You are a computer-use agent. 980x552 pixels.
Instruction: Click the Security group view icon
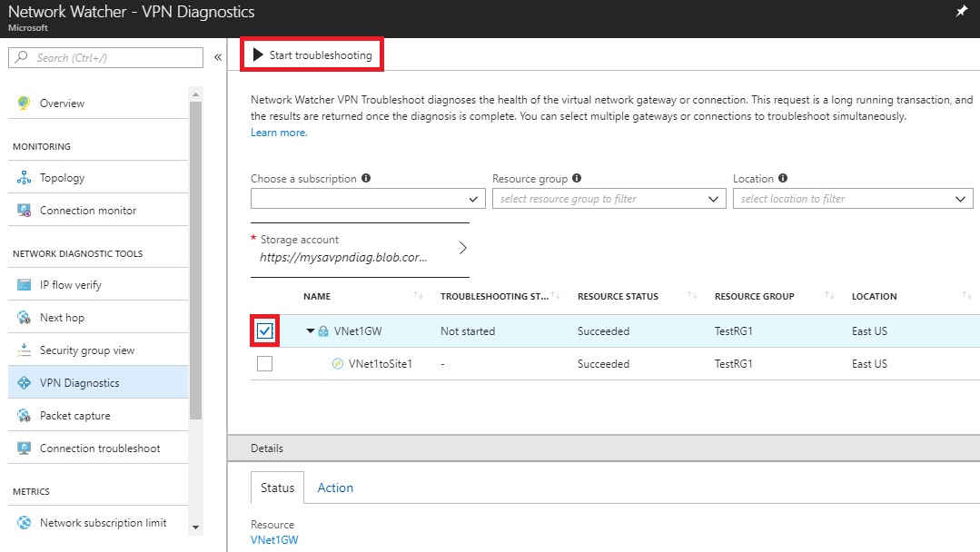click(24, 350)
